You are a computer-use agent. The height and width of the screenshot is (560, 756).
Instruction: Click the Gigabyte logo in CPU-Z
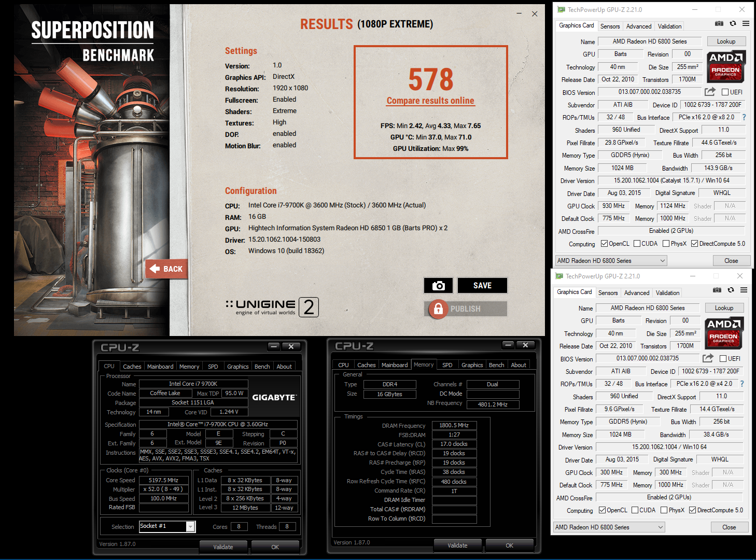pyautogui.click(x=274, y=397)
